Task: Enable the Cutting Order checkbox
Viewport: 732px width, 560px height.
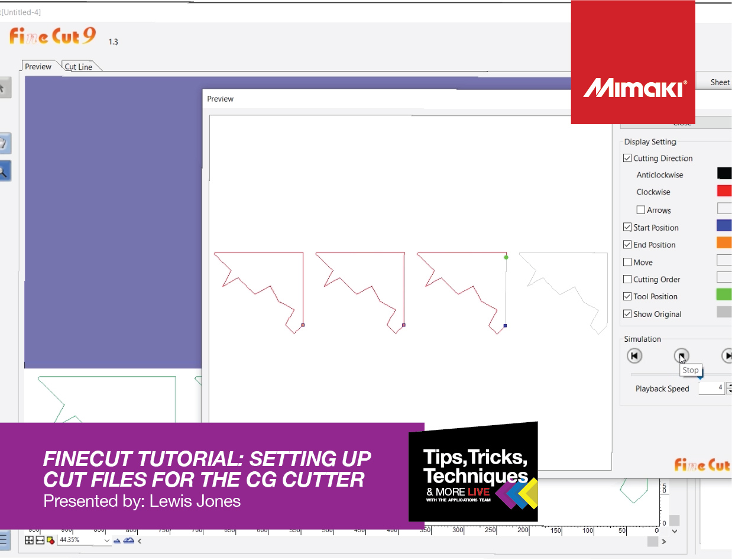Action: (x=627, y=279)
